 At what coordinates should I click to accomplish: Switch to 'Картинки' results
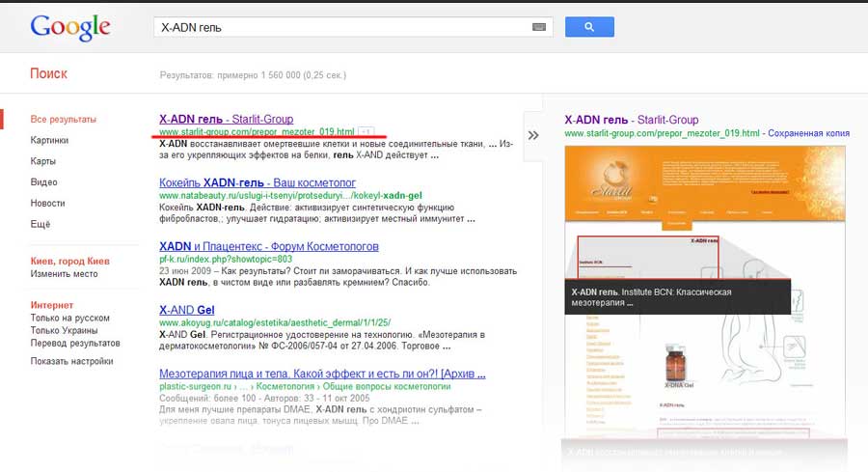(x=49, y=140)
